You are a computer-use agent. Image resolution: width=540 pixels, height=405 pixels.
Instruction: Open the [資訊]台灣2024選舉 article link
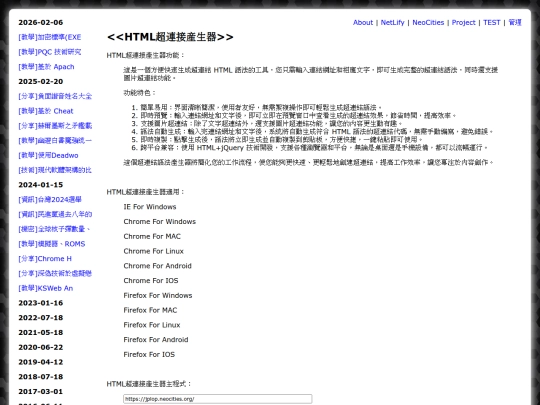50,200
